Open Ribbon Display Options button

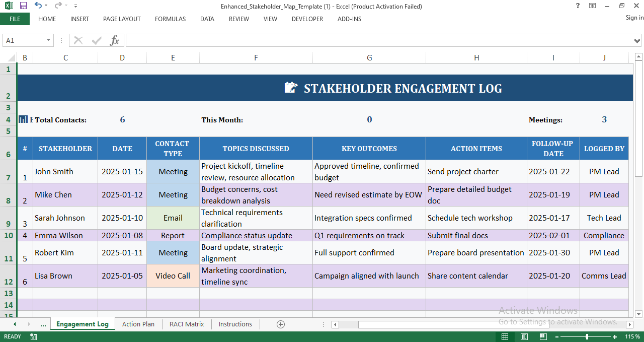(593, 6)
